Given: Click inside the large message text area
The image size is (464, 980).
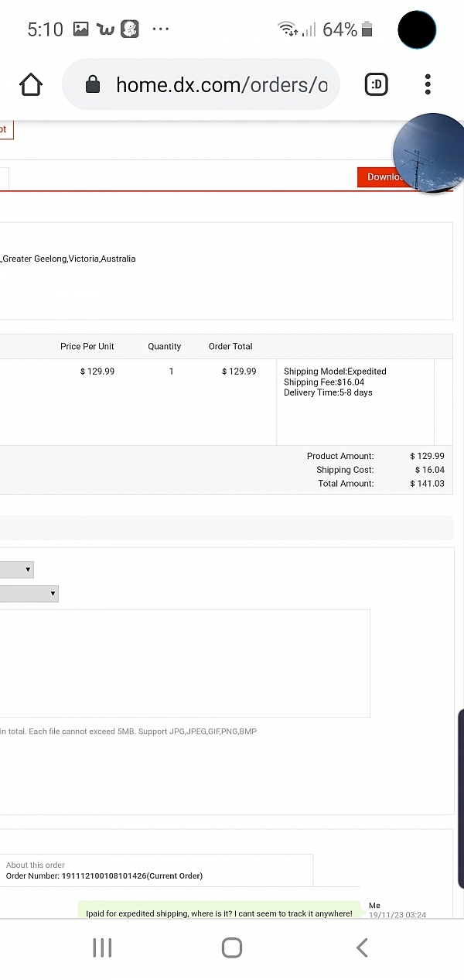Looking at the screenshot, I should click(x=184, y=663).
